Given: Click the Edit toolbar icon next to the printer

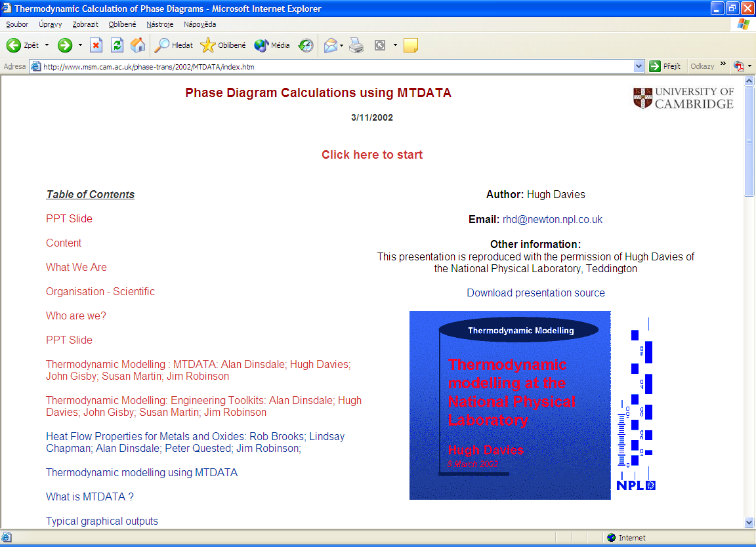Looking at the screenshot, I should click(x=380, y=45).
